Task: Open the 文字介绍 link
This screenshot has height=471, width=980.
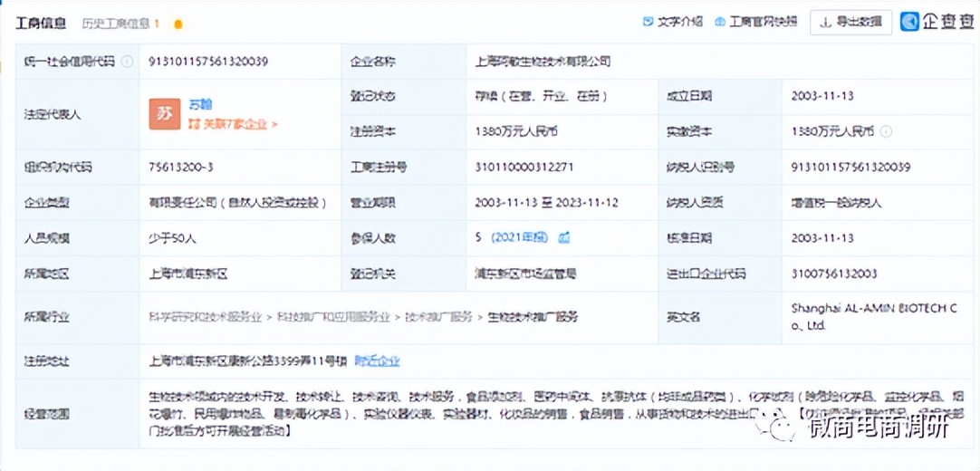Action: (679, 22)
